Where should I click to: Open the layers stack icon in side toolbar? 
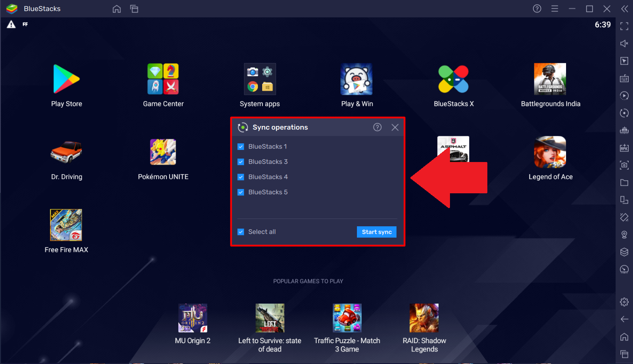[x=624, y=252]
